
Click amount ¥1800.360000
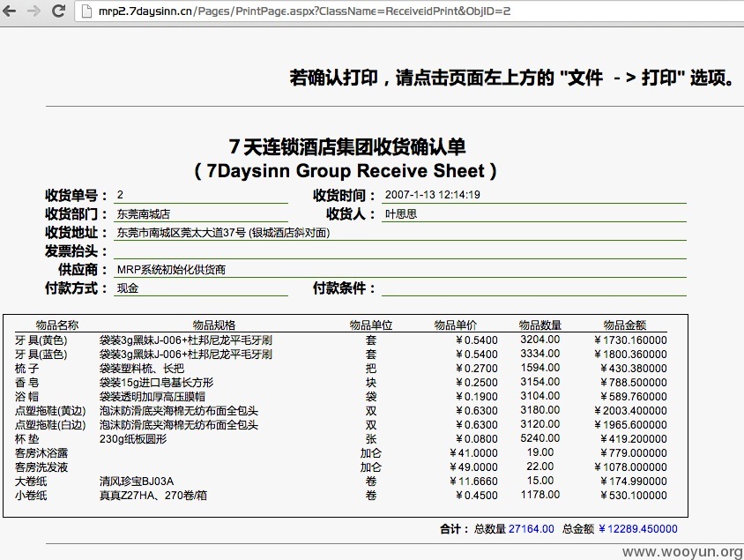(x=630, y=355)
